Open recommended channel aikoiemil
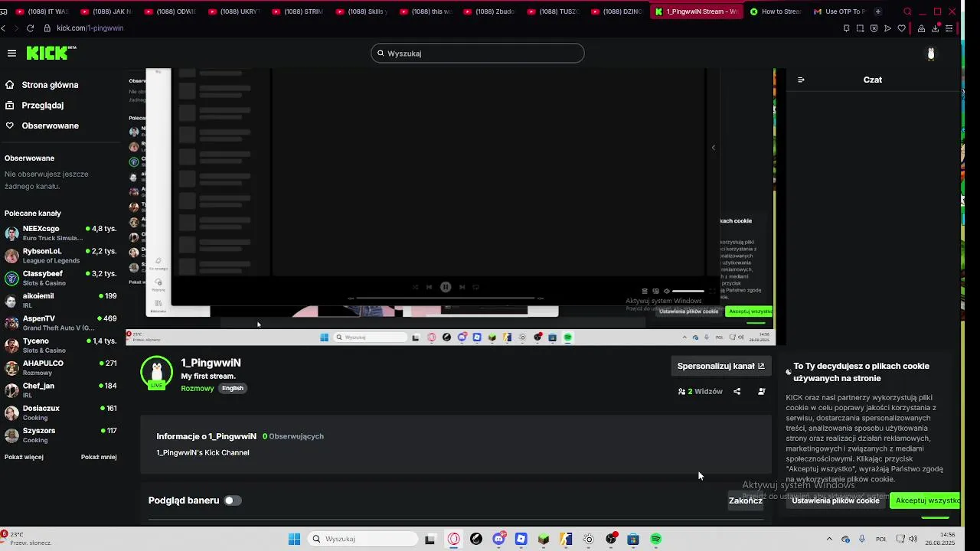 click(61, 300)
